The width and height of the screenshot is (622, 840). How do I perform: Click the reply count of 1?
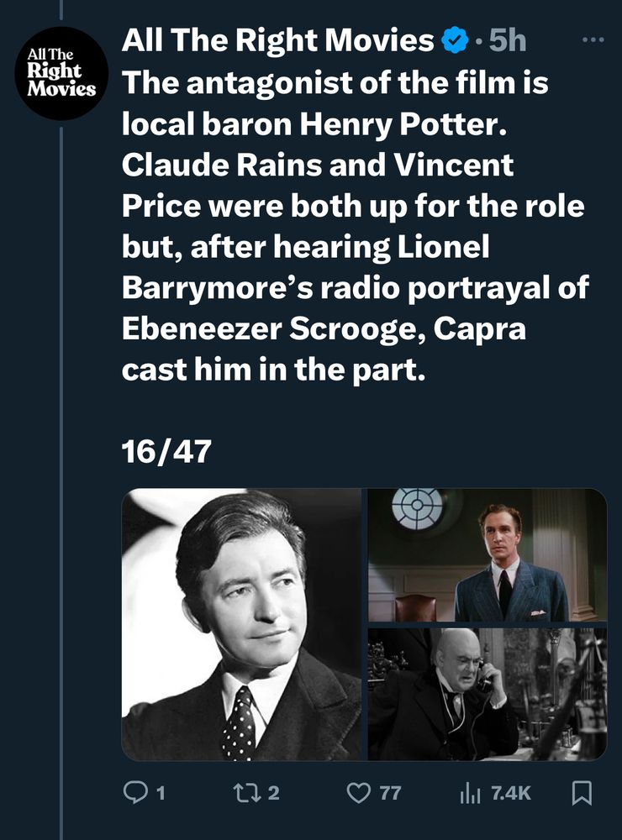(x=160, y=792)
